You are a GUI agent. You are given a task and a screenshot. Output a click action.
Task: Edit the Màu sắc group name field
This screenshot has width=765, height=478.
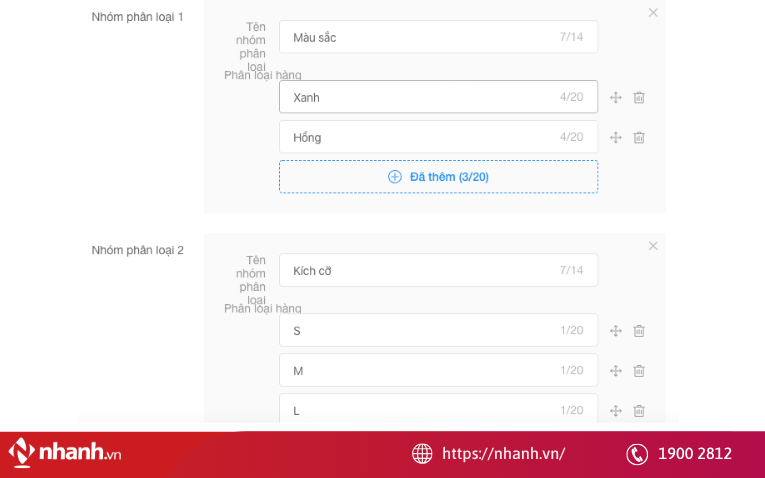439,37
